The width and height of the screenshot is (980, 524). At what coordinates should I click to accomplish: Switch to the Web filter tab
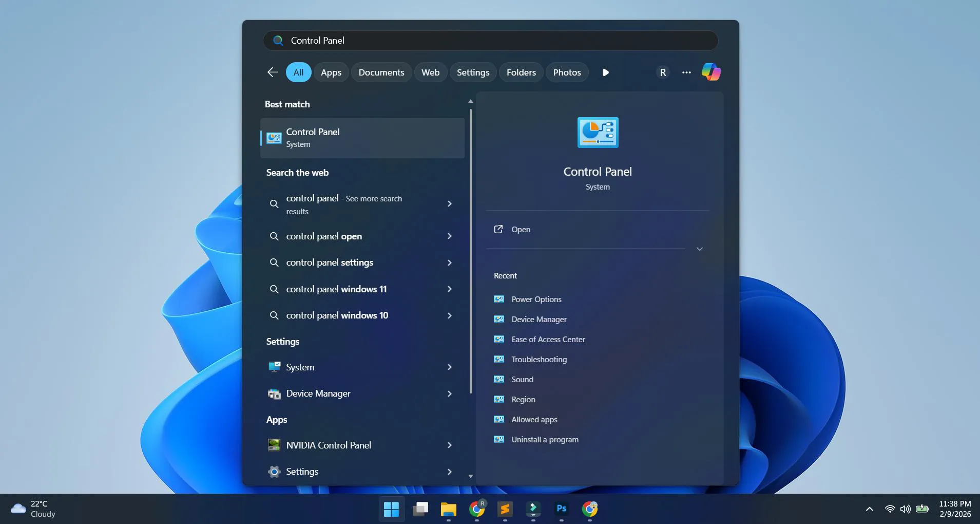click(x=430, y=72)
